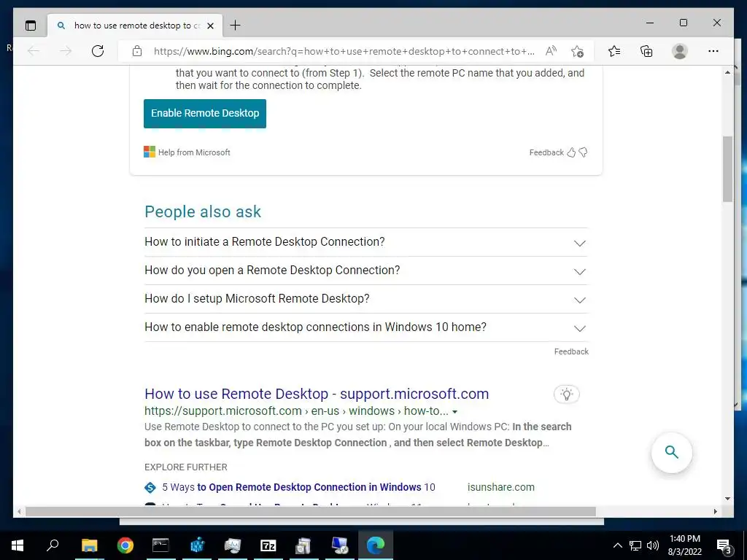This screenshot has width=747, height=560.
Task: Expand How do you open a Remote Desktop Connection
Action: (x=366, y=271)
